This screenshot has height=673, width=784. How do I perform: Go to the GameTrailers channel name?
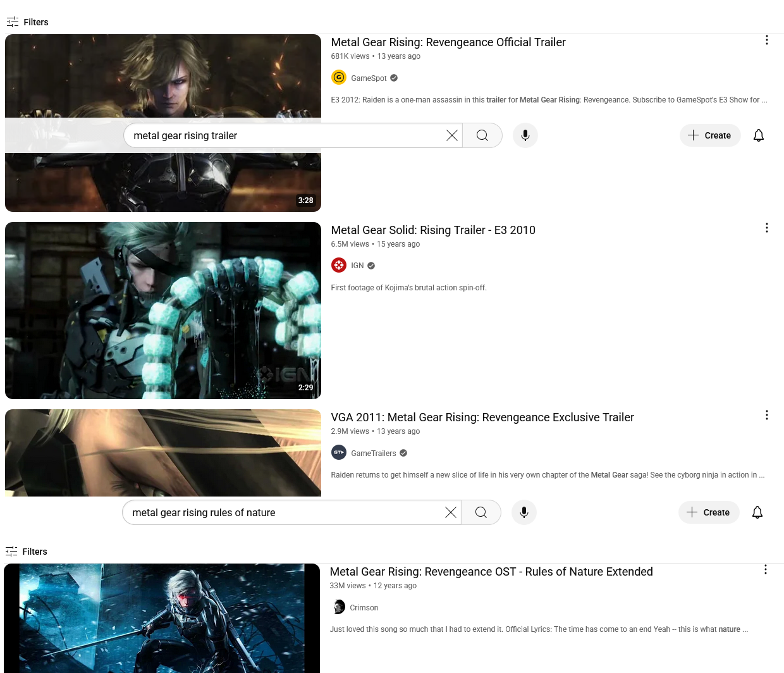point(374,454)
